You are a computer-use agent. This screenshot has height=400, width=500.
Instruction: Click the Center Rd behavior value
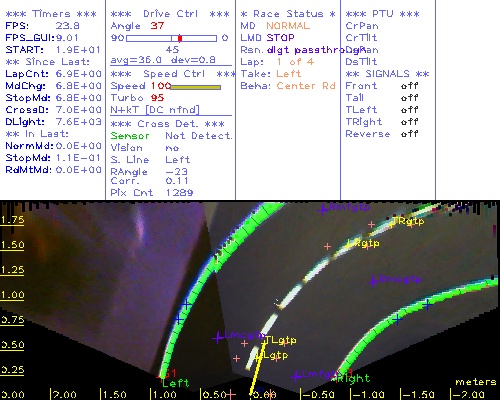click(306, 86)
